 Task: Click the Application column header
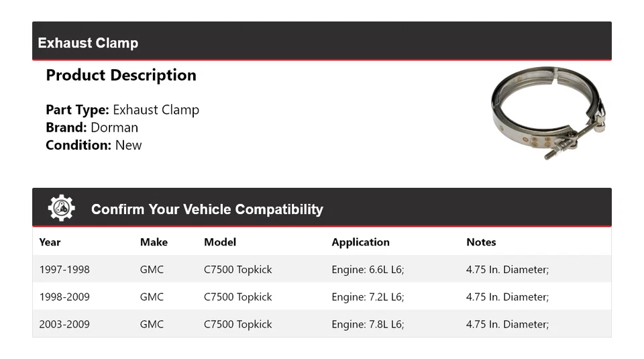[x=360, y=242]
